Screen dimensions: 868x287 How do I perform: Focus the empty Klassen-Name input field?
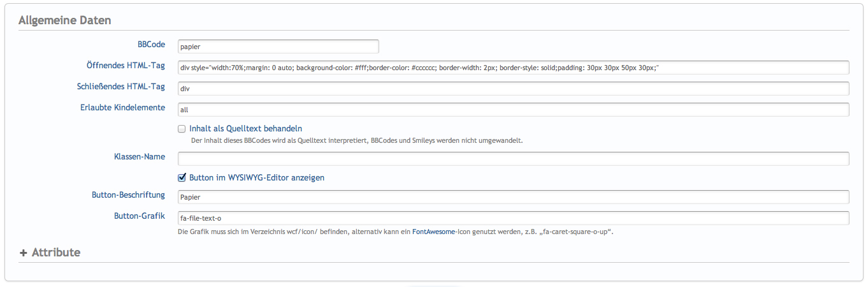[x=513, y=159]
